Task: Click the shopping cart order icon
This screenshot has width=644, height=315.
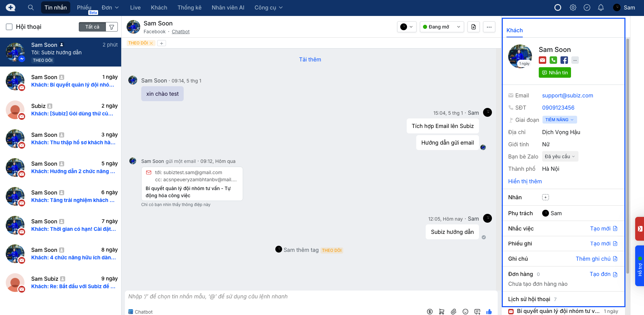Action: pyautogui.click(x=442, y=312)
